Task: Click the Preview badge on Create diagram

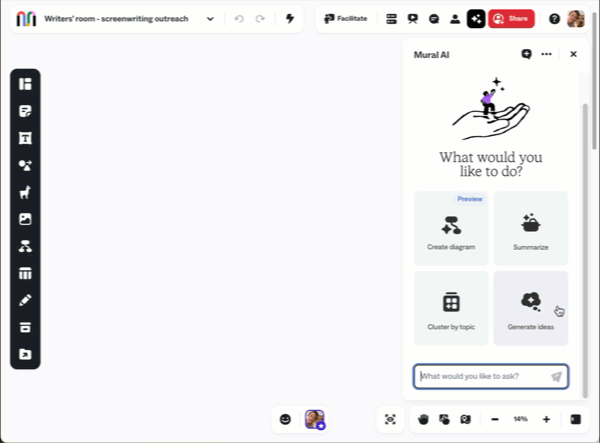Action: 470,199
